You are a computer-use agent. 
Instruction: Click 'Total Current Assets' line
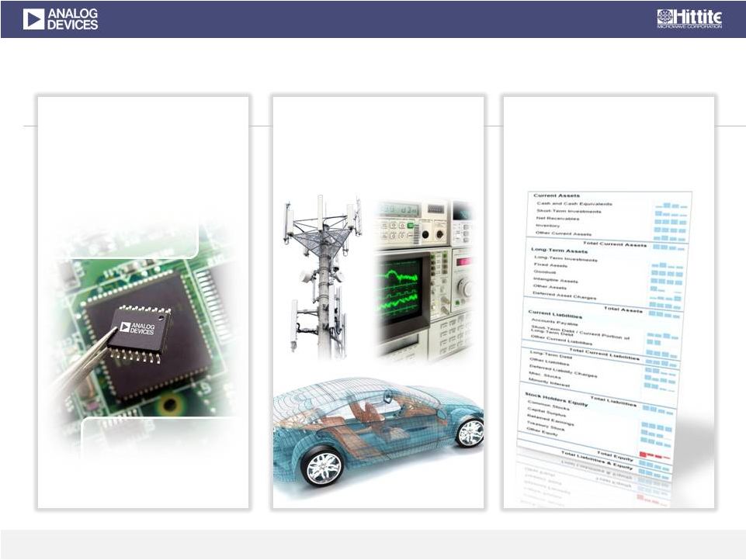615,244
